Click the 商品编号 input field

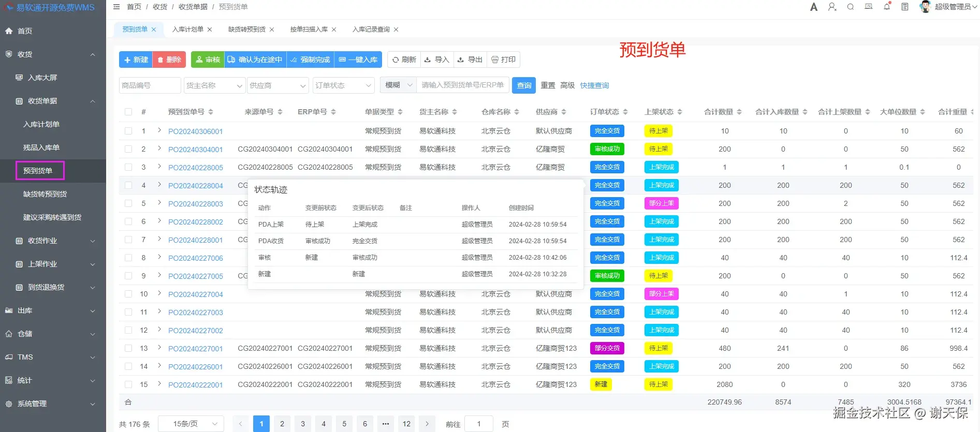[x=150, y=85]
